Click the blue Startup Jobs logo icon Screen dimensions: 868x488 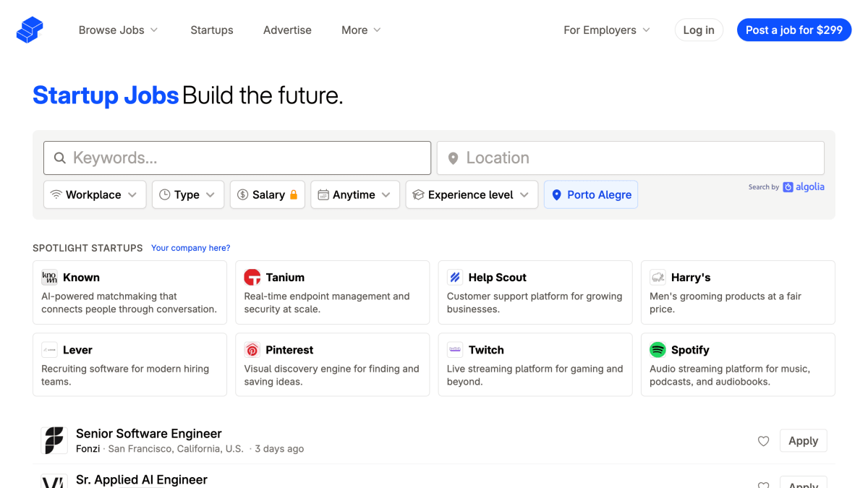click(x=30, y=30)
